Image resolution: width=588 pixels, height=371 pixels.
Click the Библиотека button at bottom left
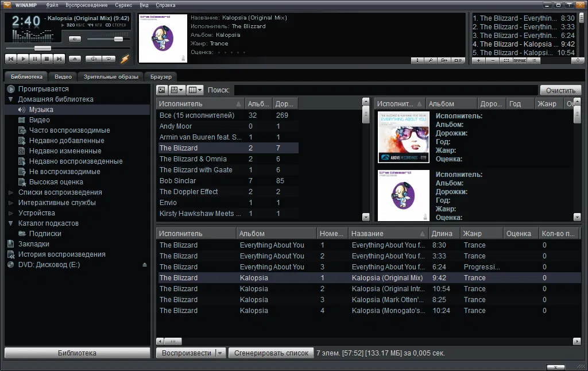77,353
